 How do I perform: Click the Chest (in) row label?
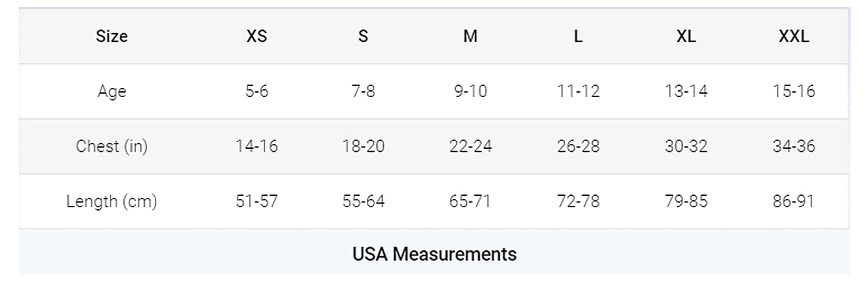click(x=112, y=146)
